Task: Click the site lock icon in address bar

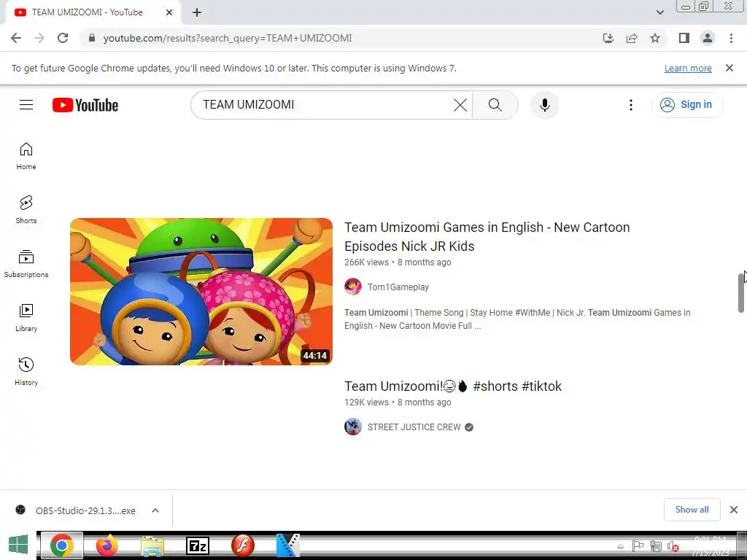Action: (x=92, y=38)
